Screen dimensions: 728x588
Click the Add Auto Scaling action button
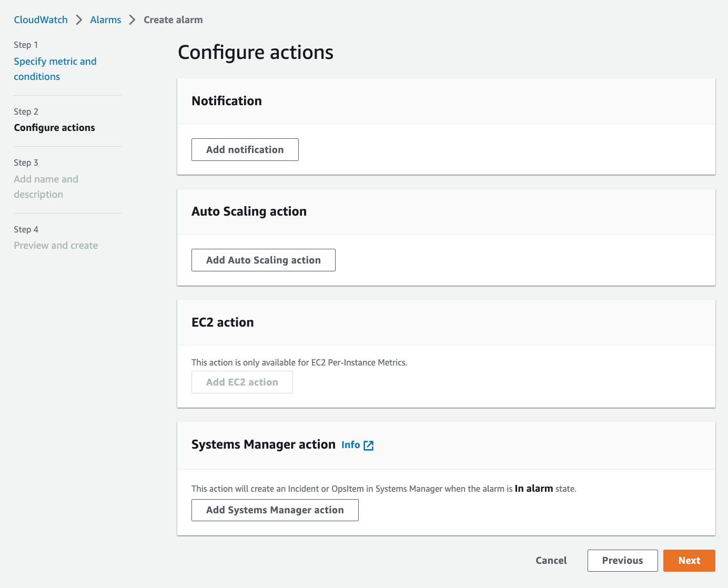(x=264, y=260)
